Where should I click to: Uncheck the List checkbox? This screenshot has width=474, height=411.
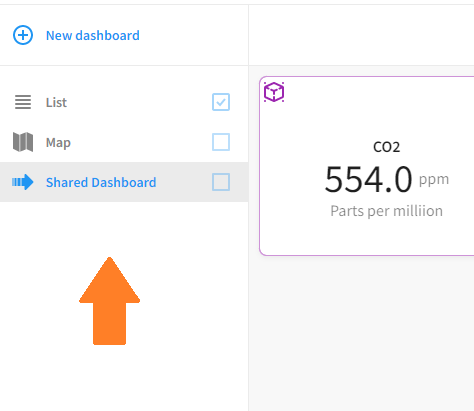pyautogui.click(x=221, y=102)
